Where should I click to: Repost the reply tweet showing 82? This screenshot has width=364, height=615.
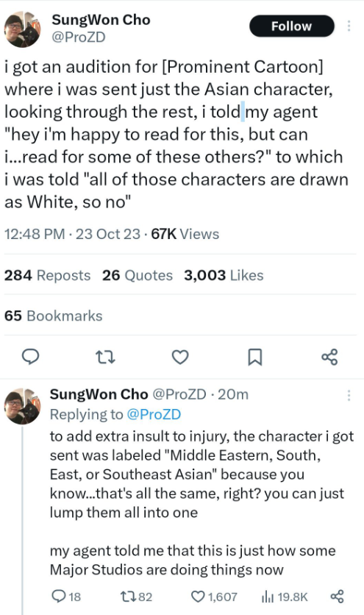[x=136, y=597]
